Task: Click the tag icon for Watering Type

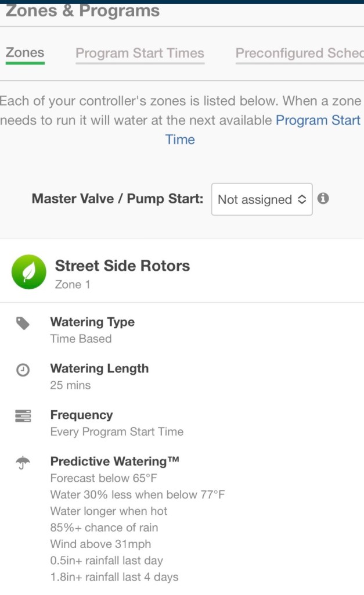Action: pyautogui.click(x=23, y=324)
